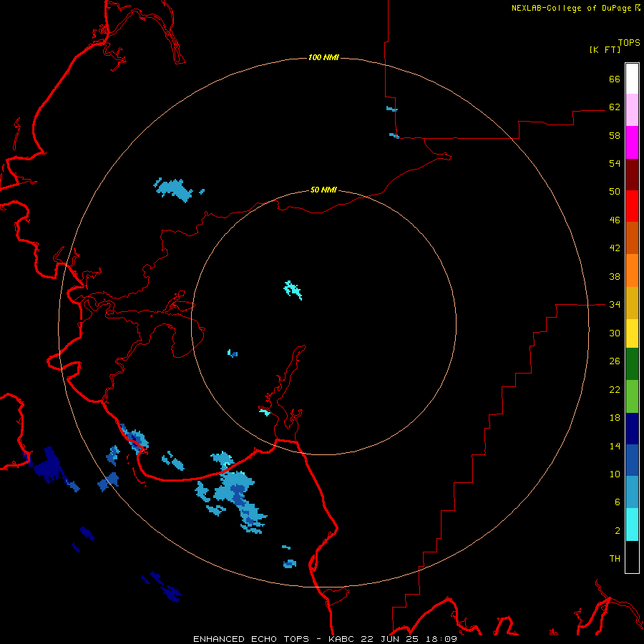
Task: Click the legend value 26
Action: point(615,361)
